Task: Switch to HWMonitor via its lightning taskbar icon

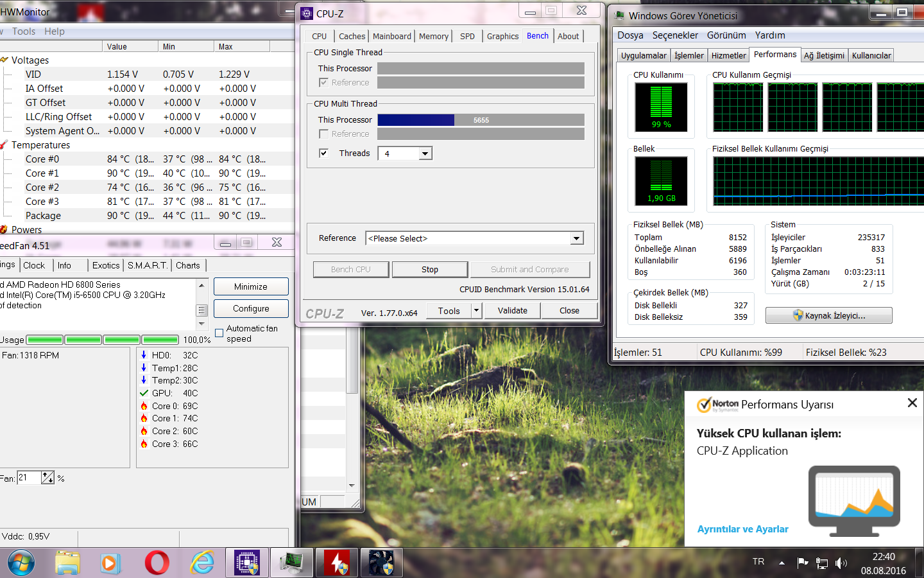Action: 337,563
